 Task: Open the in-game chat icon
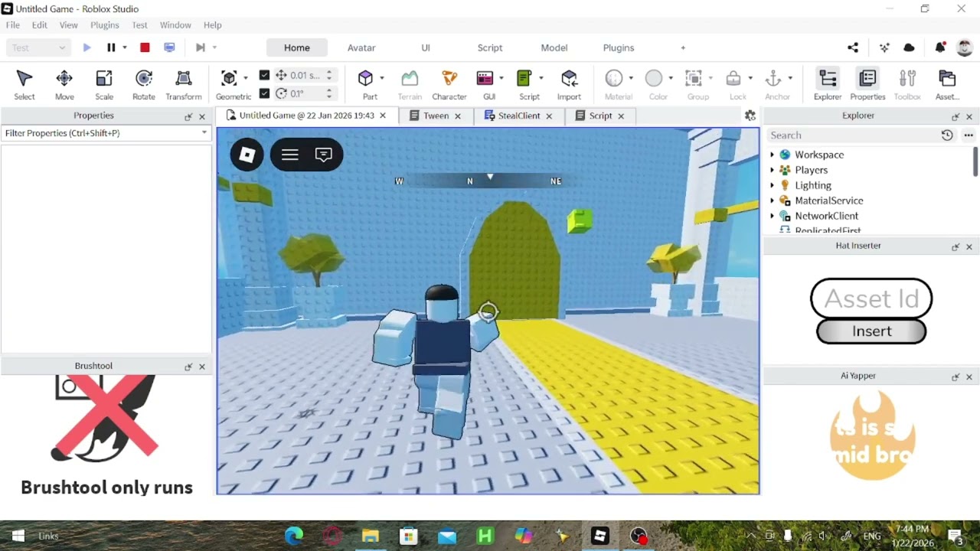click(x=323, y=155)
